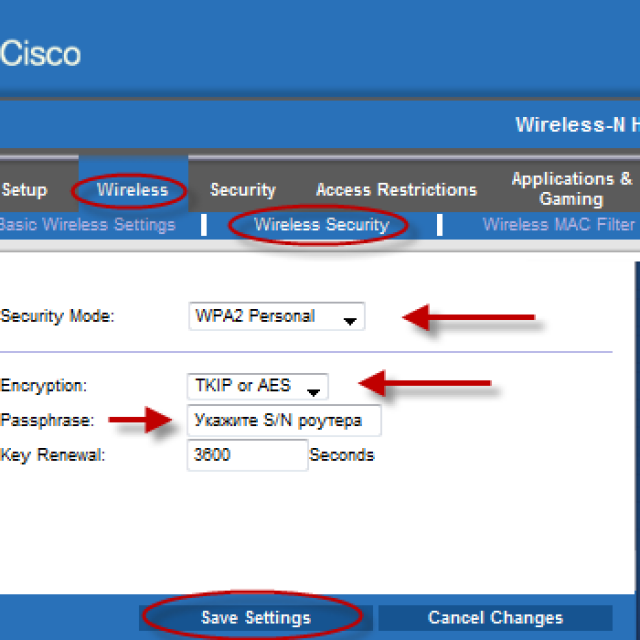Switch to the Wireless tab

tap(132, 190)
